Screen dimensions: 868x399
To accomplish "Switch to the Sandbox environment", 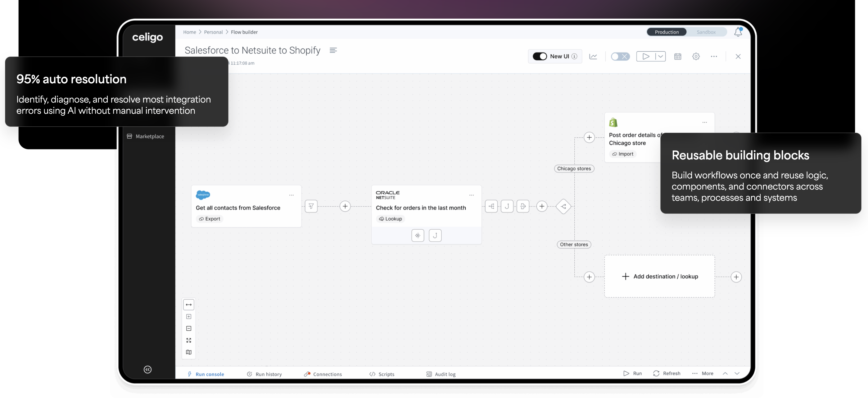I will coord(706,32).
